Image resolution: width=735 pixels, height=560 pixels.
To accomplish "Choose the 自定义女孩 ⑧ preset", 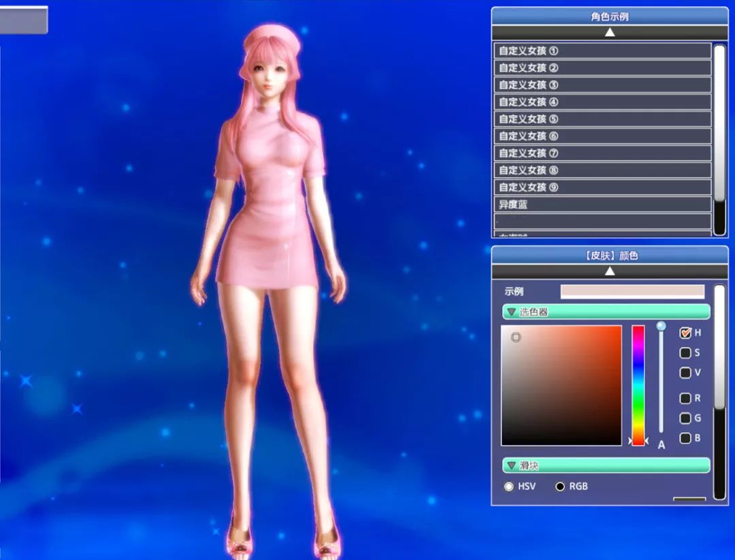I will (x=602, y=170).
